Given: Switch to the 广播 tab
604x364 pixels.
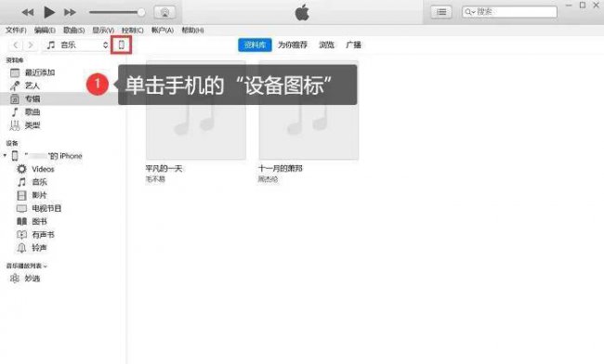Looking at the screenshot, I should click(353, 45).
